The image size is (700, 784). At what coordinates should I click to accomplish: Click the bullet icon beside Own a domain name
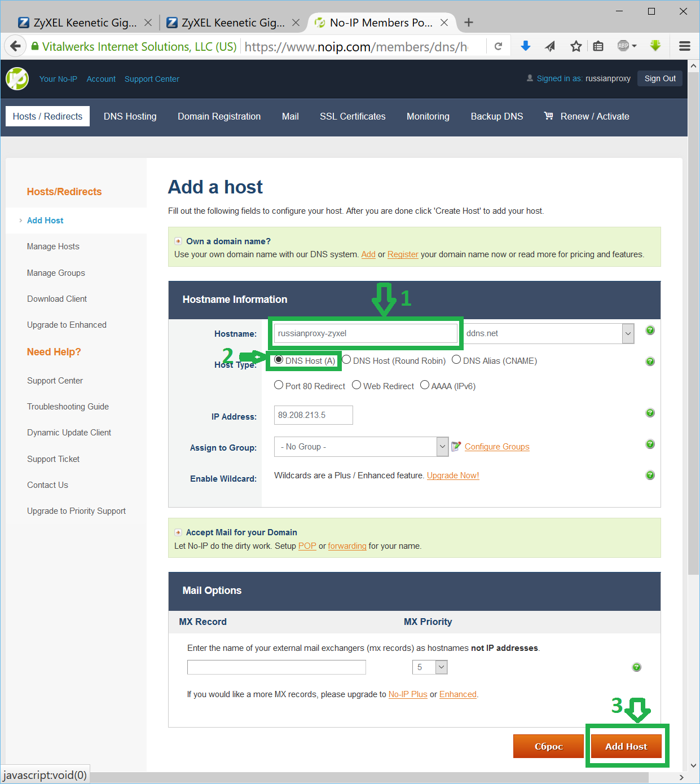coord(178,241)
